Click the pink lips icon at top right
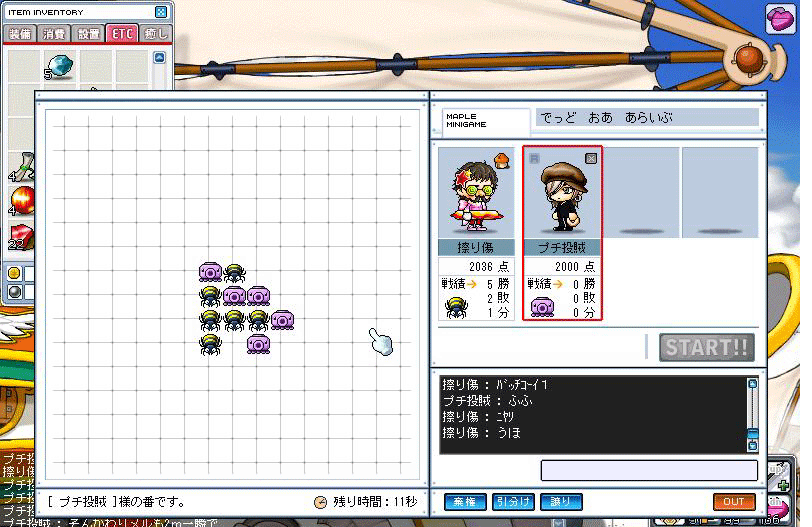812x527 pixels. [x=780, y=19]
